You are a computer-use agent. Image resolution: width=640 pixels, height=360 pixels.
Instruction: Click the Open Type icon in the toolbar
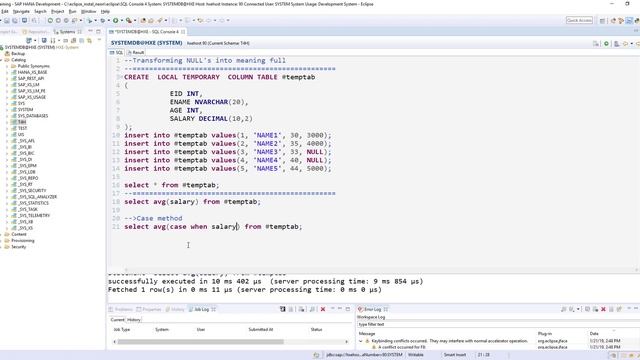143,20
